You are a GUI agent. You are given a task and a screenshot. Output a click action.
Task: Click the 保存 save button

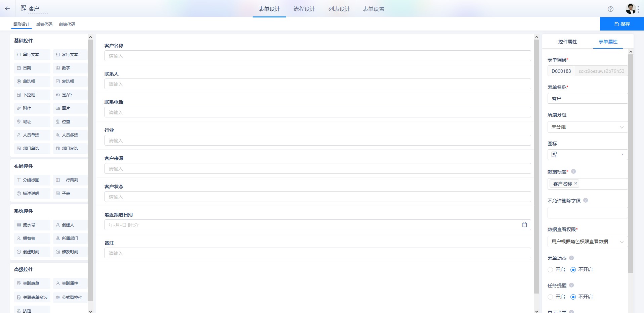click(622, 24)
